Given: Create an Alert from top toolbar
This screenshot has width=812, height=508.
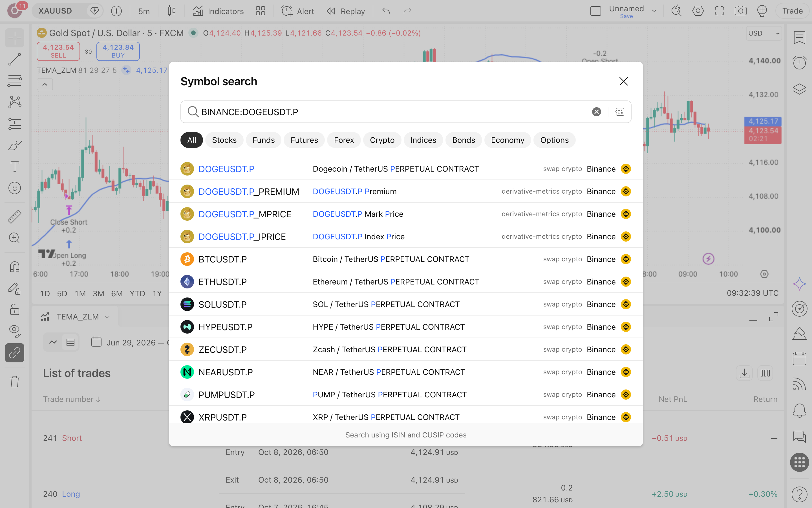Looking at the screenshot, I should (298, 11).
